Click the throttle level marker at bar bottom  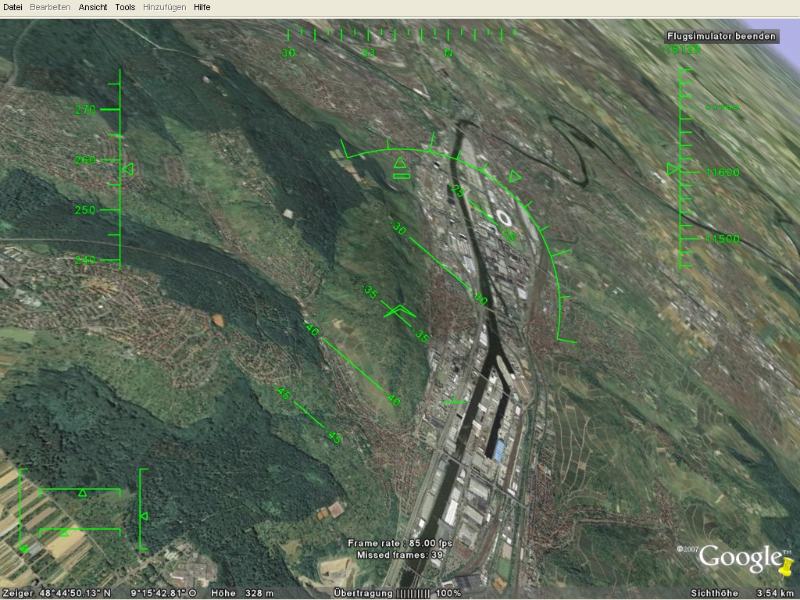(22, 548)
